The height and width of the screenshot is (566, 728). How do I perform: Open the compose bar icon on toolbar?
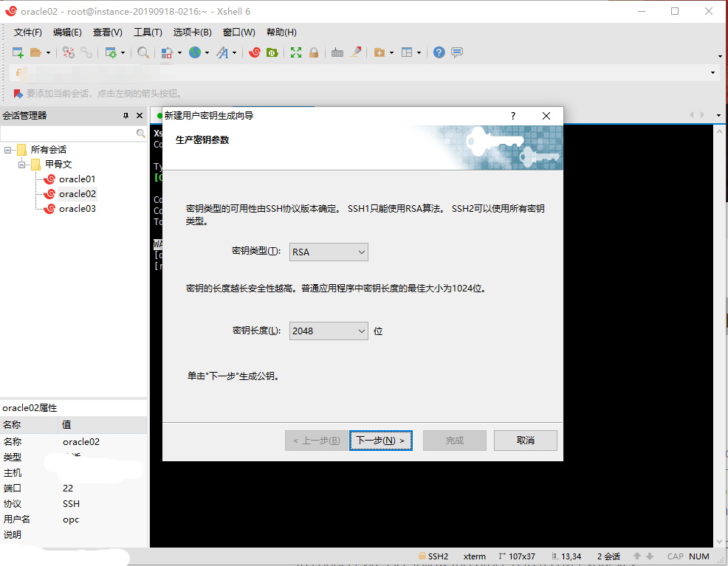pos(457,52)
